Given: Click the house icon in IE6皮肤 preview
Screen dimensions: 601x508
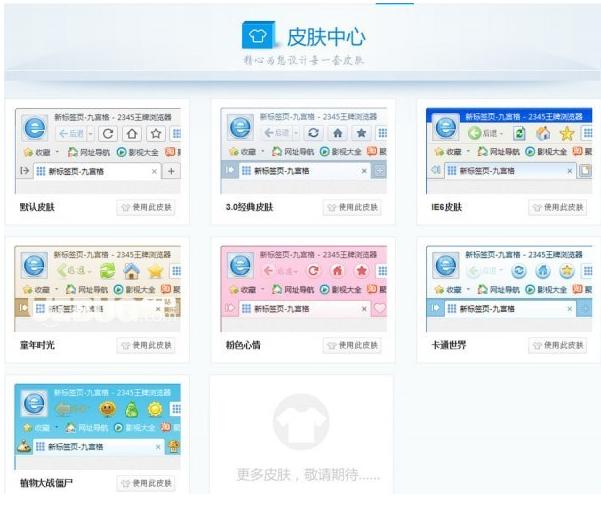Looking at the screenshot, I should [543, 133].
